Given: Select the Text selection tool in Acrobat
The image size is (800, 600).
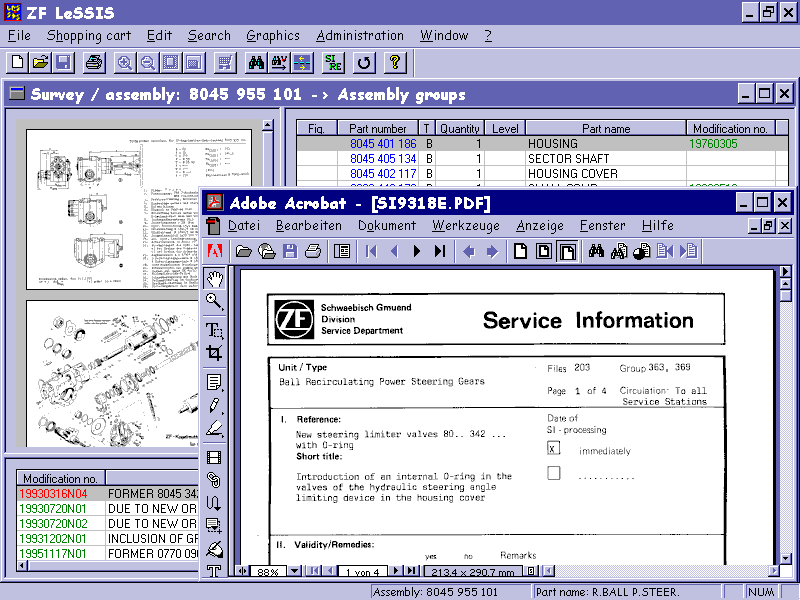Looking at the screenshot, I should point(214,330).
